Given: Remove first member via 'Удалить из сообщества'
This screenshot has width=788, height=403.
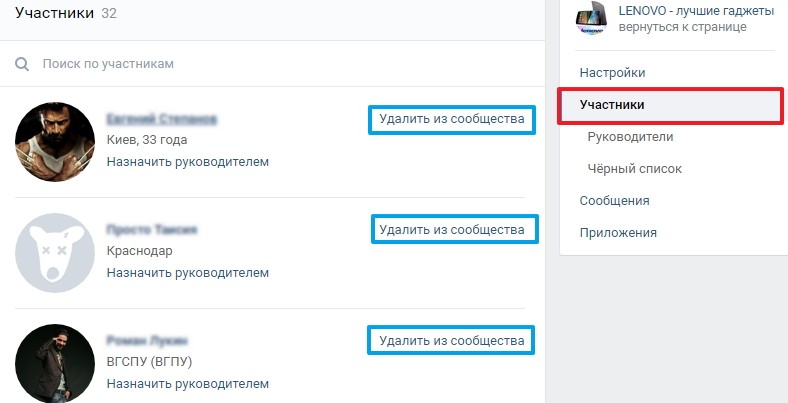Looking at the screenshot, I should (x=452, y=119).
